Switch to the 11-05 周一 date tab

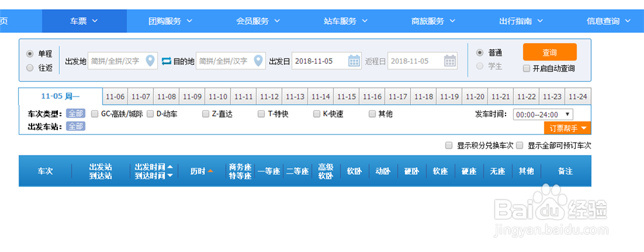click(x=61, y=96)
